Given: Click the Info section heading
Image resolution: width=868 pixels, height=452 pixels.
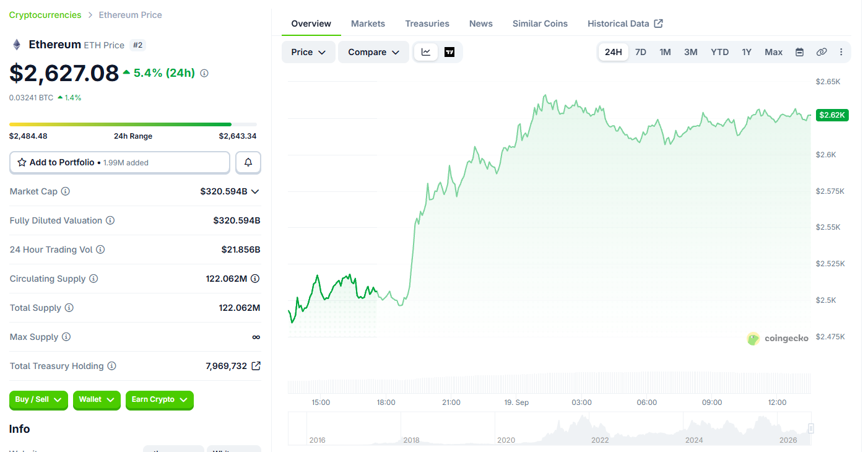Looking at the screenshot, I should (19, 429).
